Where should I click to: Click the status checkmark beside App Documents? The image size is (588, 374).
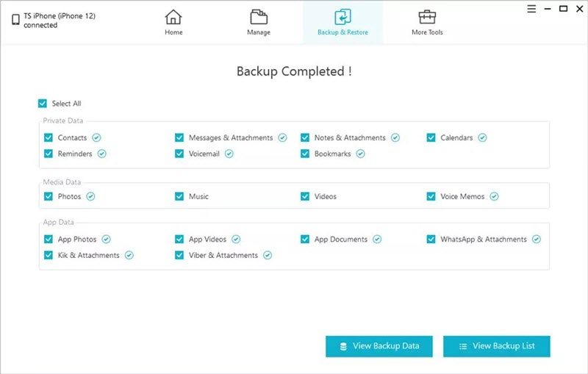pos(377,240)
